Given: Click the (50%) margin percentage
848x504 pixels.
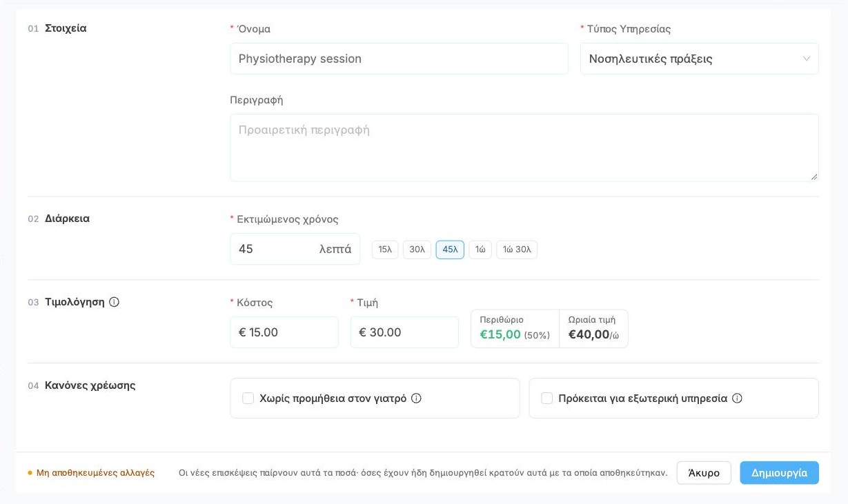Looking at the screenshot, I should coord(537,335).
